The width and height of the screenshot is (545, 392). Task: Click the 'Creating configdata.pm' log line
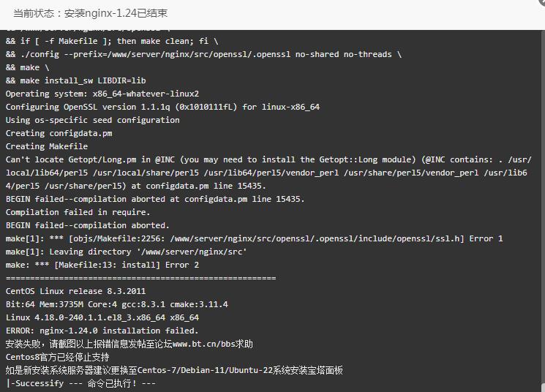(59, 133)
